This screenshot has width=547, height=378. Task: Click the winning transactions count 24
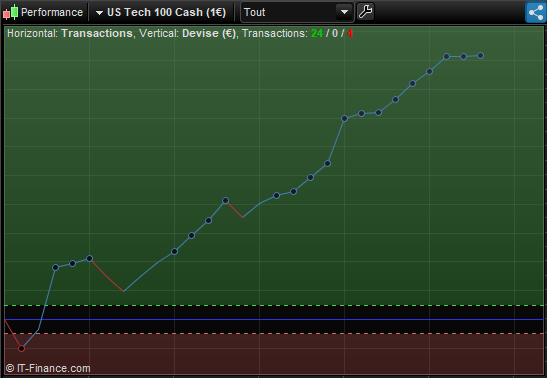pos(317,33)
